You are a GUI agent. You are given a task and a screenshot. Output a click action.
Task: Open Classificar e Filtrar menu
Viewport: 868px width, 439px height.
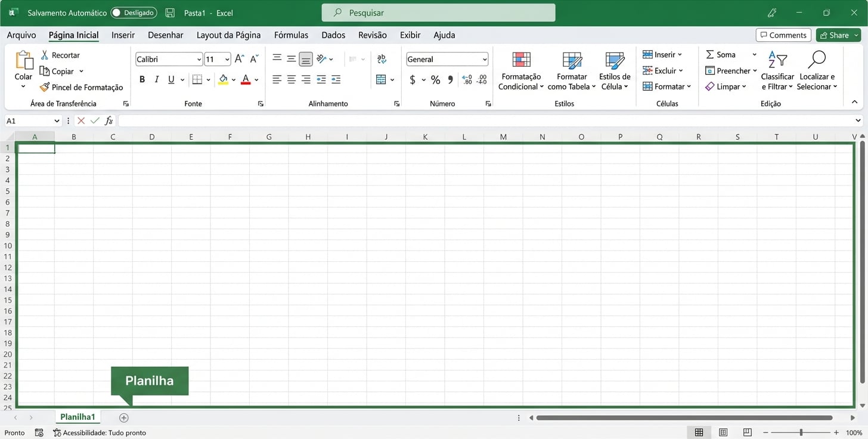(777, 70)
